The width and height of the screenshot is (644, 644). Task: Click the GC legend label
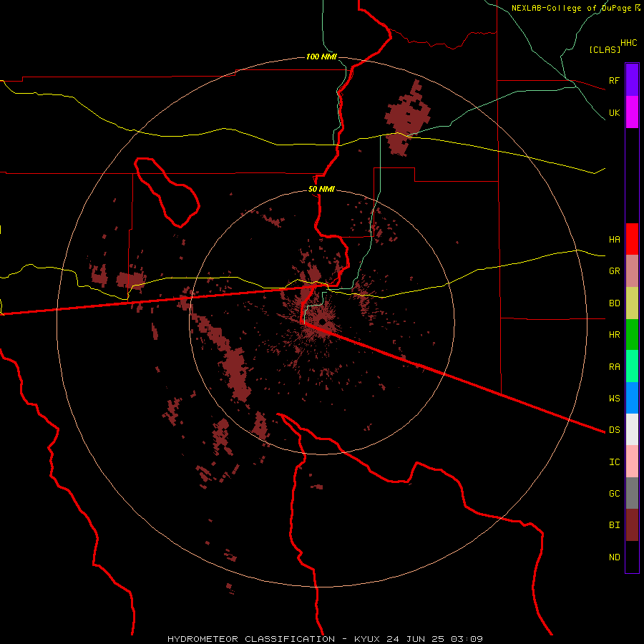pos(614,493)
